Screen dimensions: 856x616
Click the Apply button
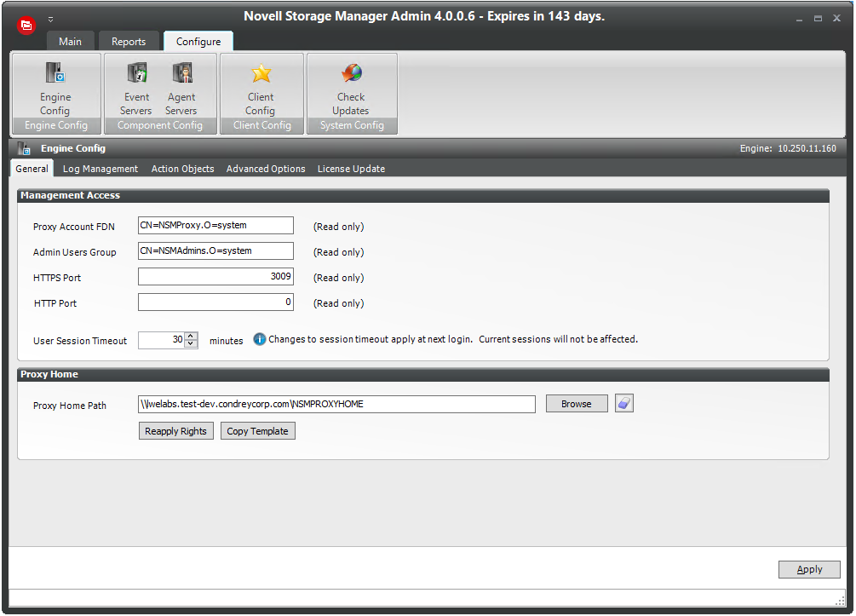[x=809, y=569]
